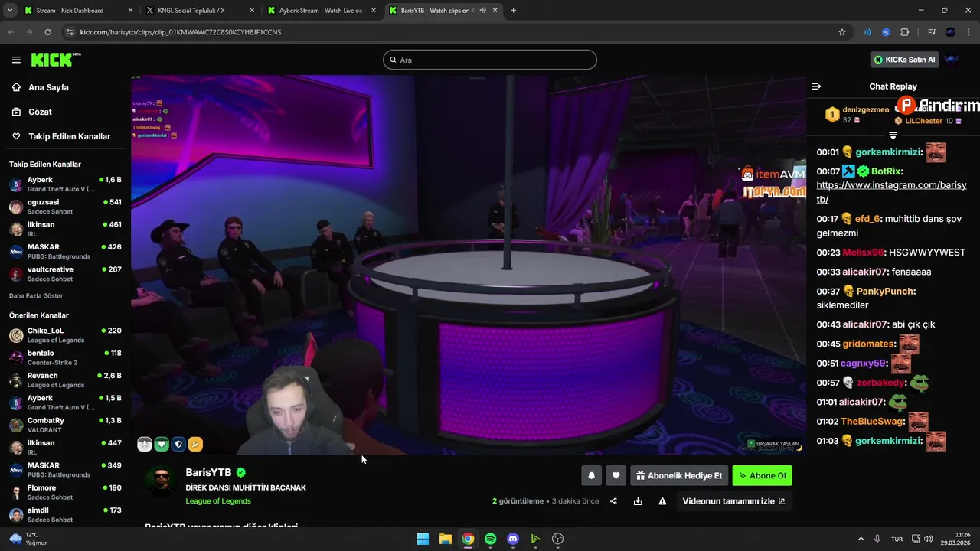
Task: Click the Ara search field
Action: [x=490, y=60]
